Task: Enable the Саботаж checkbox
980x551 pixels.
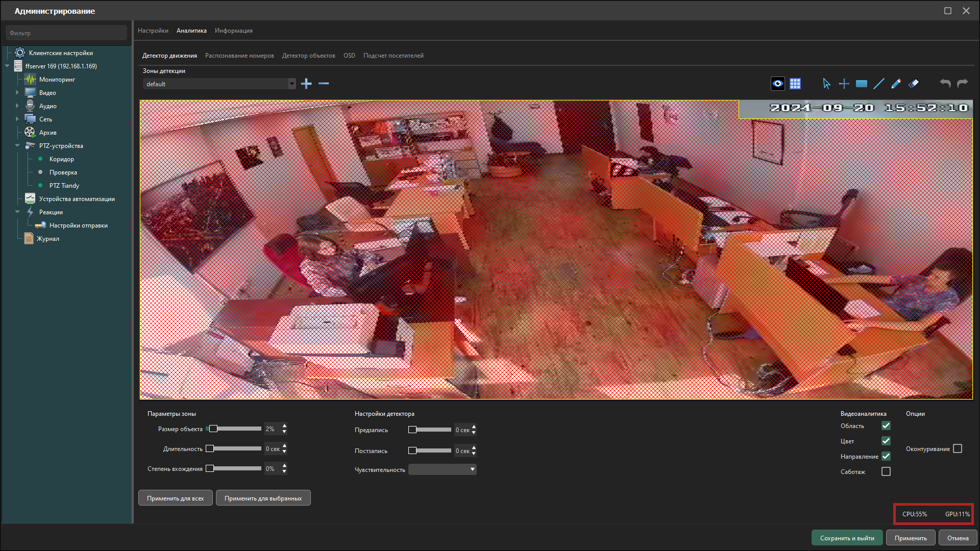Action: pos(886,471)
